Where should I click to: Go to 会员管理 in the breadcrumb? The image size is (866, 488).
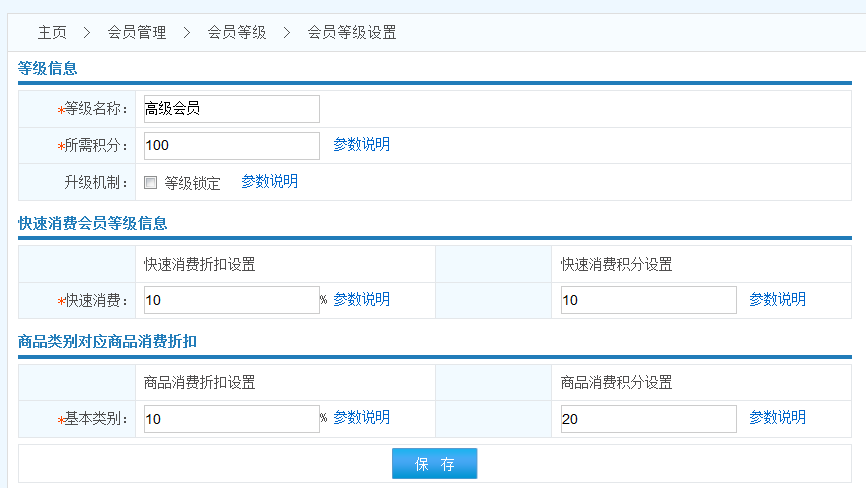[137, 32]
